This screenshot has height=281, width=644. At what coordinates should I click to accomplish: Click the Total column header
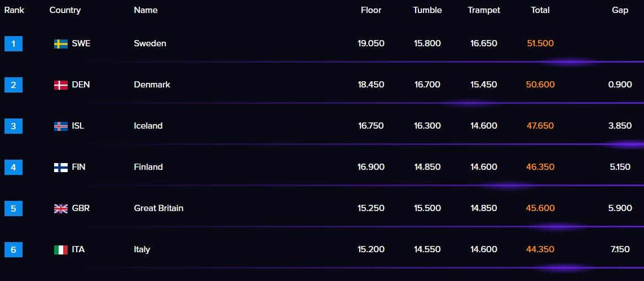click(x=540, y=10)
